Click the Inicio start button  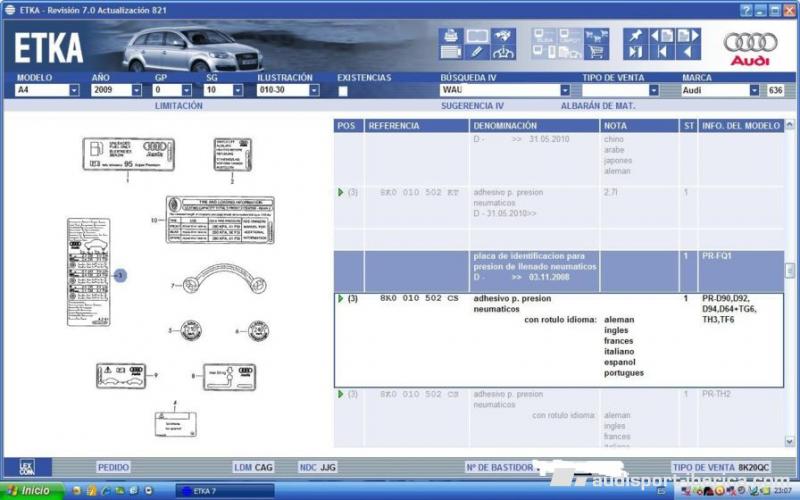pyautogui.click(x=32, y=491)
